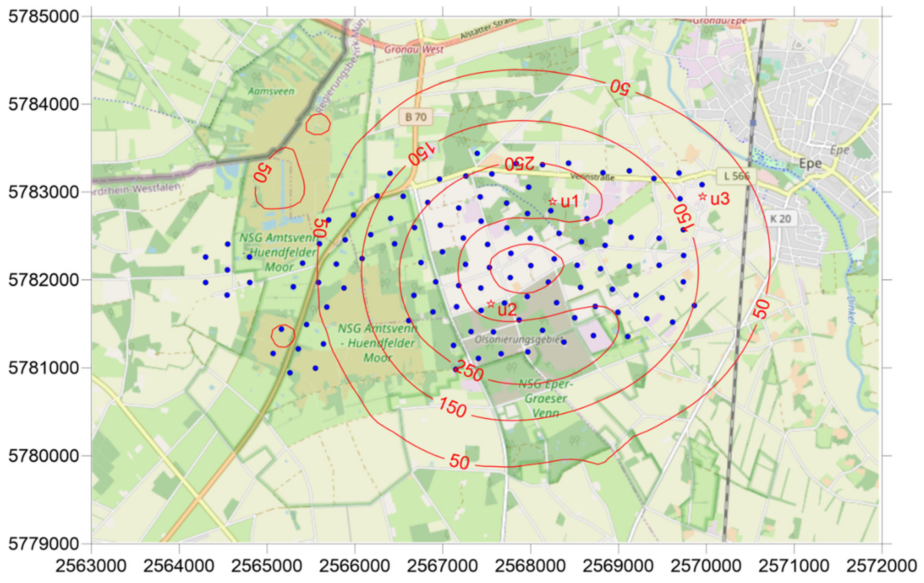Click x-axis tick label 2563000
Screen dimensions: 924x583
click(x=91, y=566)
